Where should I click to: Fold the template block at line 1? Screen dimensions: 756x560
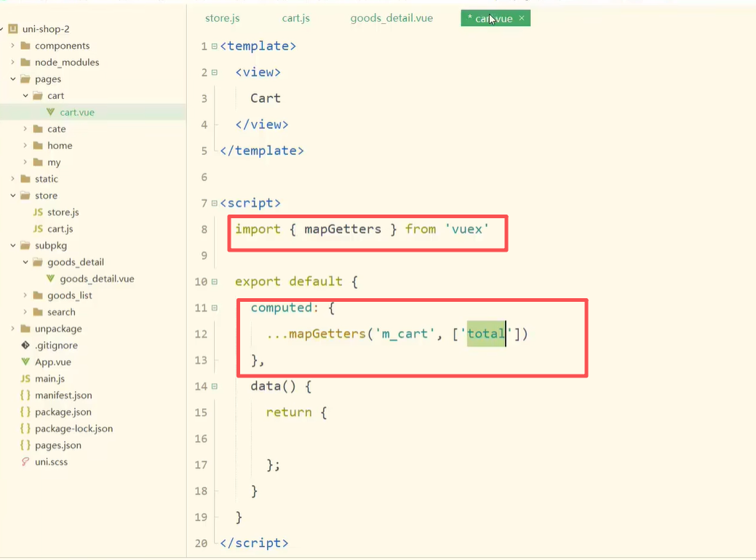click(214, 47)
